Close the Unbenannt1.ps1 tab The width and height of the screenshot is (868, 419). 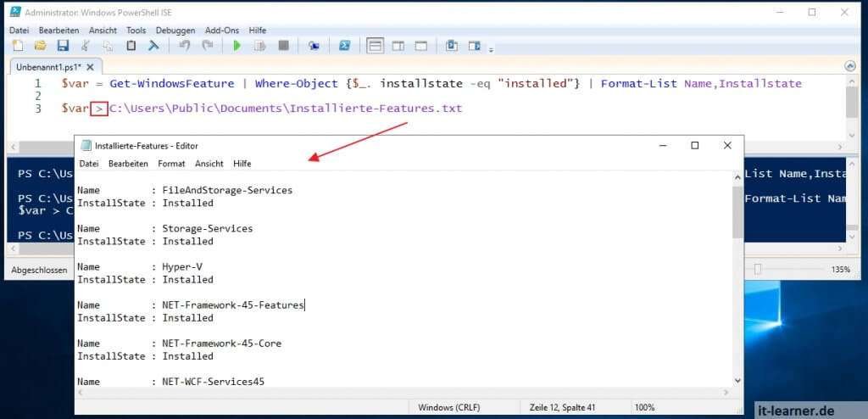(90, 67)
